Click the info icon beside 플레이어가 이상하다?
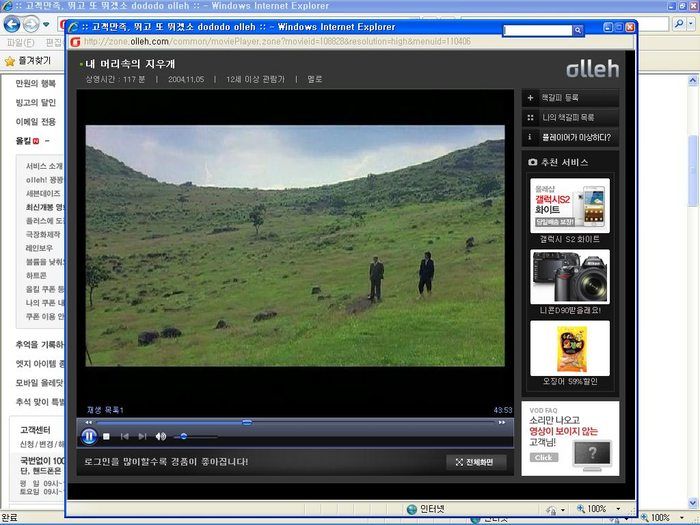700x525 pixels. pos(530,138)
